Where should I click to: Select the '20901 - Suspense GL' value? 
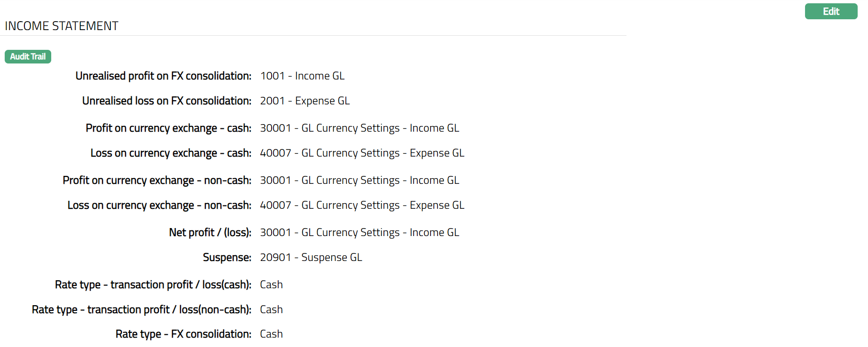(311, 258)
